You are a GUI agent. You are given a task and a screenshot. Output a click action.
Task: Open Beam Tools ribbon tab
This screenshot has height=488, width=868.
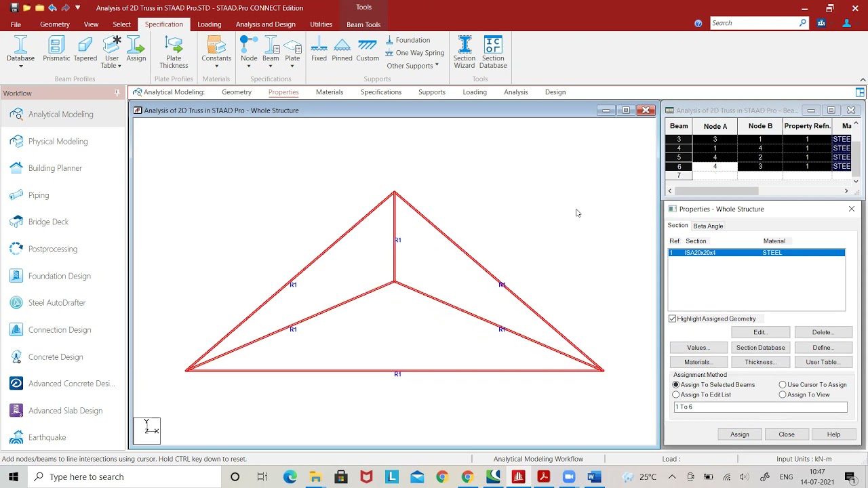363,24
